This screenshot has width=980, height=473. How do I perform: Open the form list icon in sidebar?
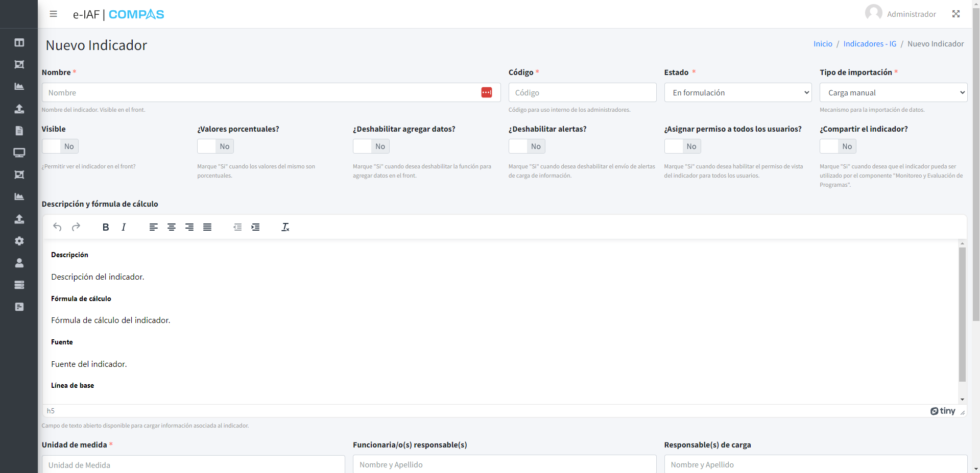pyautogui.click(x=19, y=307)
